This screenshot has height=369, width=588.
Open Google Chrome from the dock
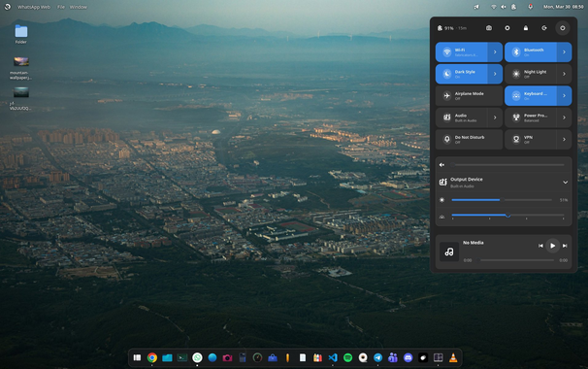(x=152, y=357)
